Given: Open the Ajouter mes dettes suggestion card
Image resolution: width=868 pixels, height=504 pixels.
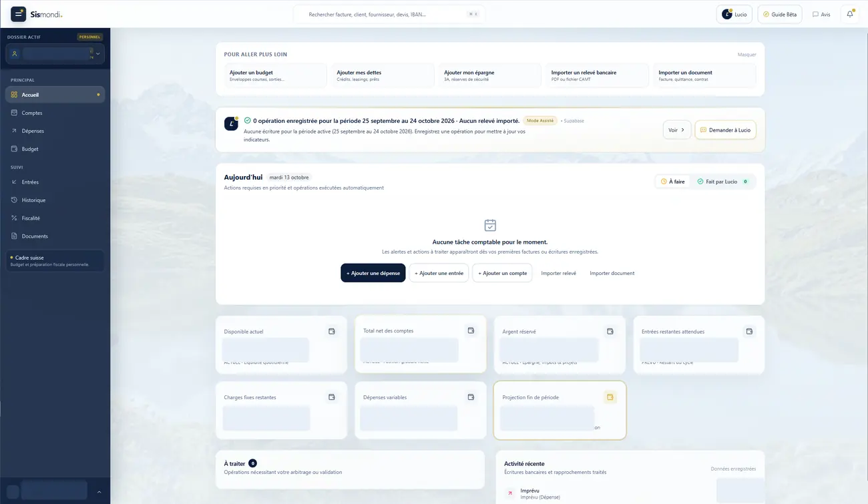Looking at the screenshot, I should click(x=383, y=75).
